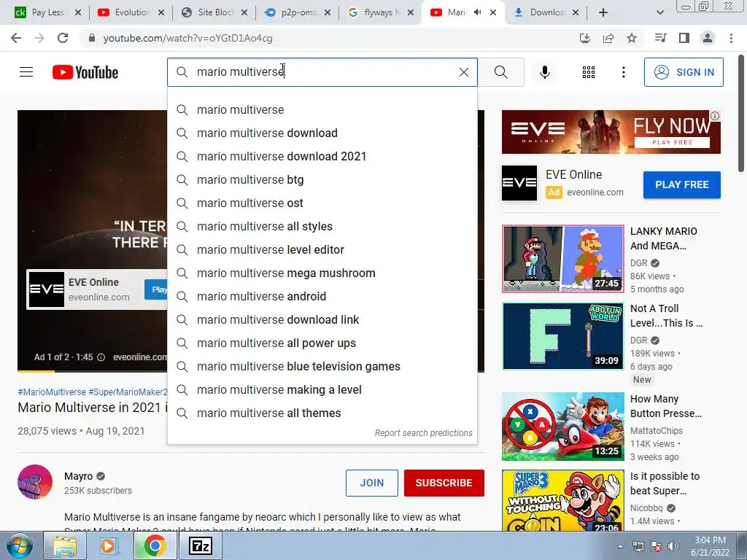Screen dimensions: 747x560
Task: Click the PLAY FREE ad button
Action: coord(682,184)
